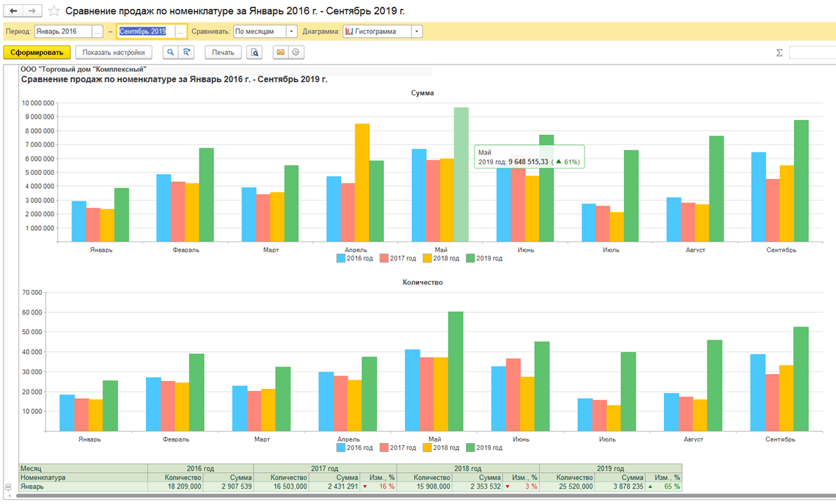Expand the Сравнивать 'По месяцам' dropdown
The image size is (836, 504).
pos(291,32)
